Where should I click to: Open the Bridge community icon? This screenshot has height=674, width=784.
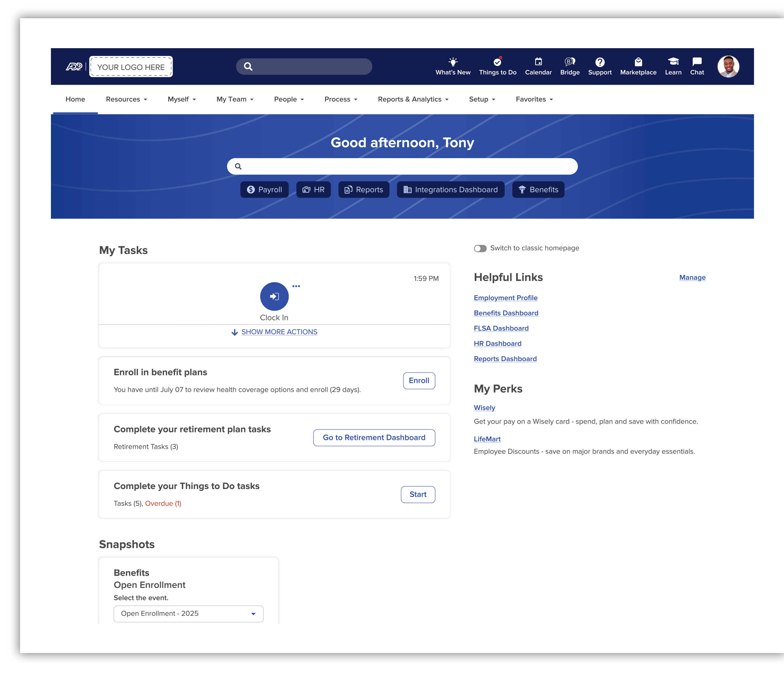[569, 62]
